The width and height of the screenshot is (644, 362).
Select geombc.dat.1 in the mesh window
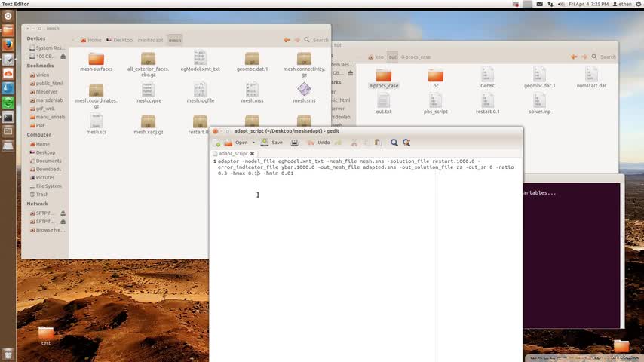click(x=252, y=62)
